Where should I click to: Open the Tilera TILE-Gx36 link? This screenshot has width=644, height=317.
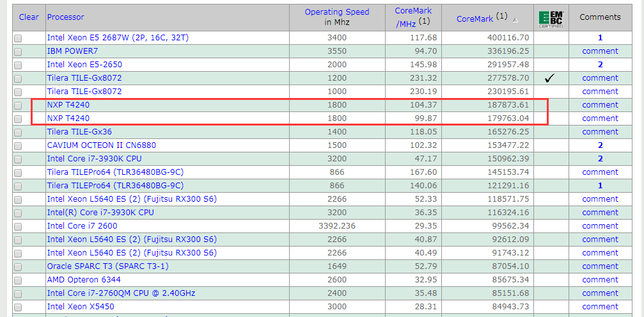tap(79, 131)
